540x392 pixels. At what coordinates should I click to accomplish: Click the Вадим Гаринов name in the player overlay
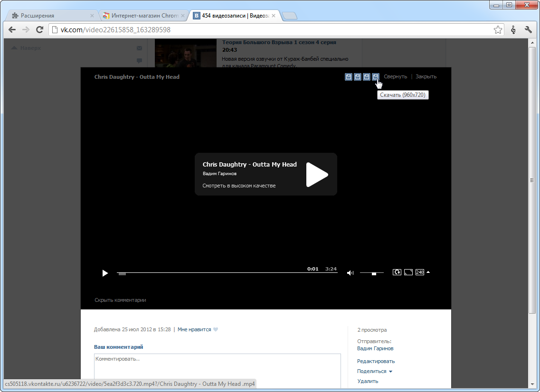tap(220, 173)
